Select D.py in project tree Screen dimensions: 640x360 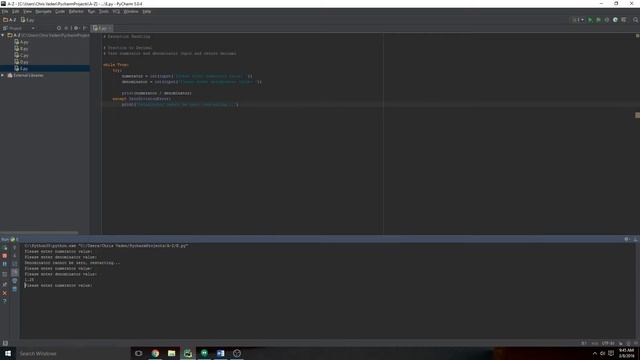pos(22,62)
